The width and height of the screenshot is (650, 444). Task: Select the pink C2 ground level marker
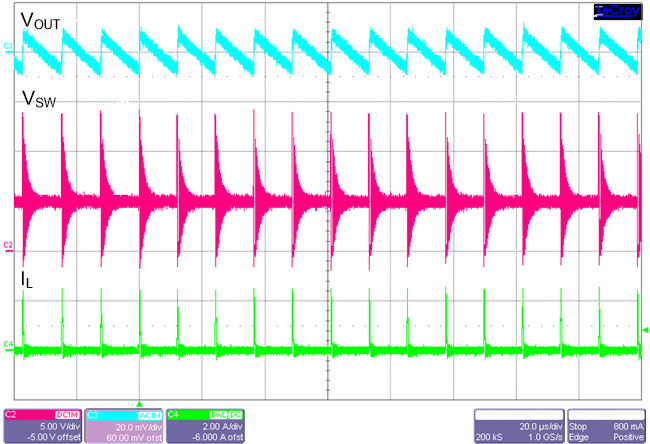click(x=8, y=244)
